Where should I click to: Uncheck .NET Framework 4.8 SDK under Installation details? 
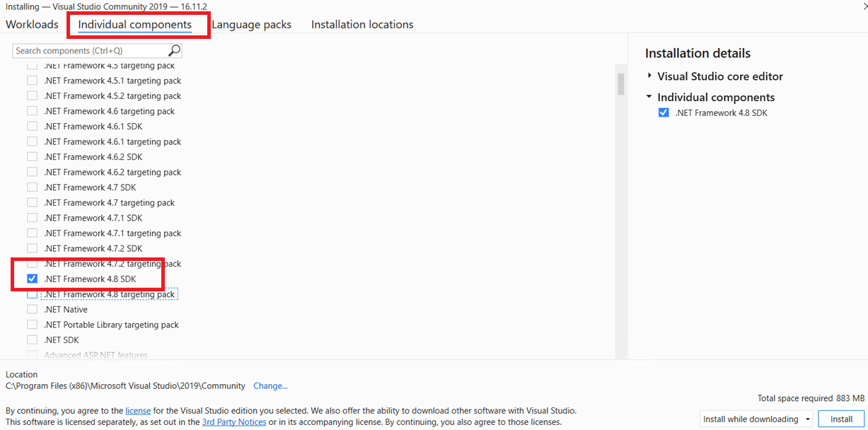point(664,112)
